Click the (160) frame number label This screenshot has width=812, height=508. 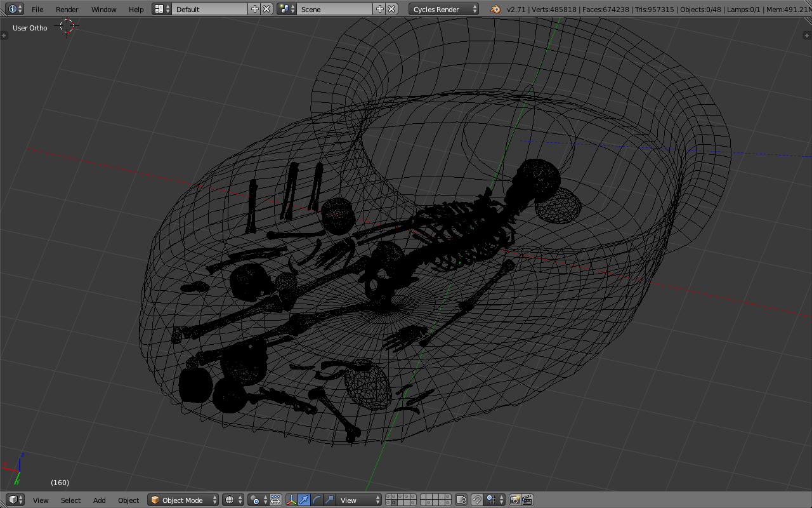pos(60,483)
